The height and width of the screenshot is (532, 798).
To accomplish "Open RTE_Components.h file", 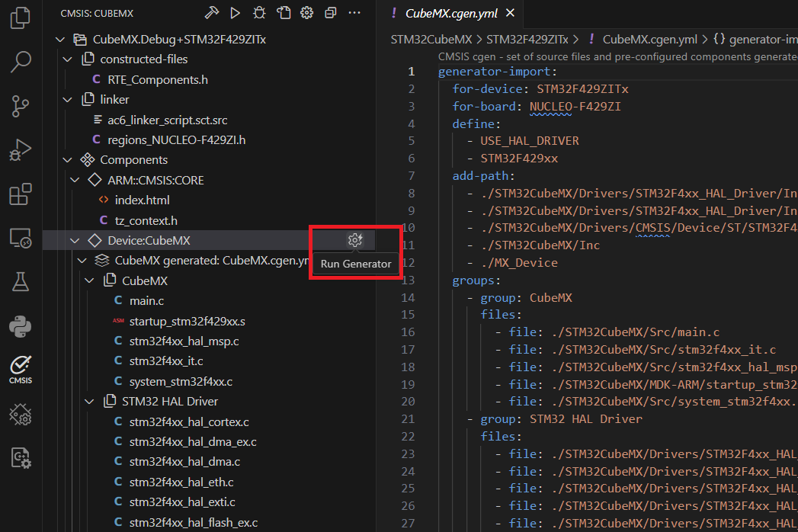I will coord(158,80).
